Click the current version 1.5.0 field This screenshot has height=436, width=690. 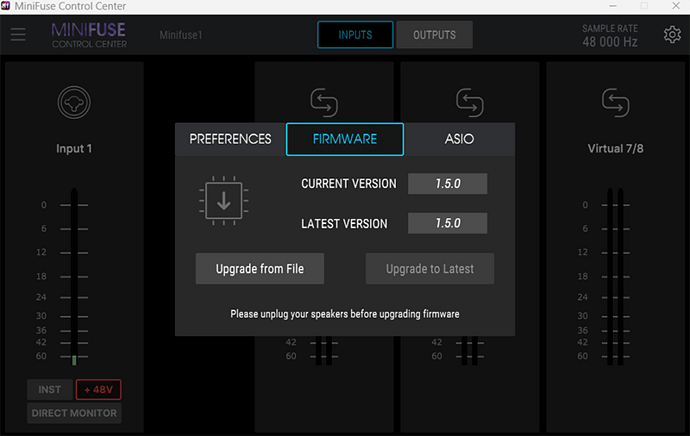pyautogui.click(x=448, y=183)
